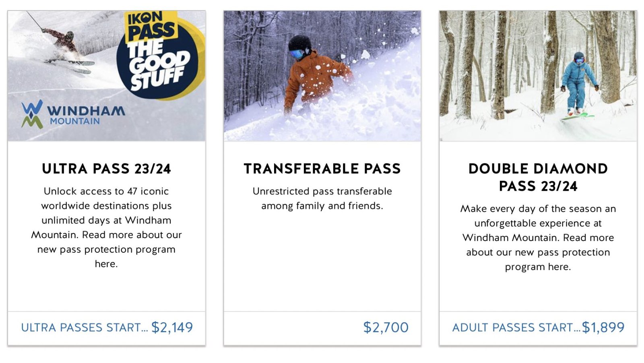Screen dimensions: 644x363
Task: Open the Double Diamond Pass 23/24 title
Action: tap(538, 177)
